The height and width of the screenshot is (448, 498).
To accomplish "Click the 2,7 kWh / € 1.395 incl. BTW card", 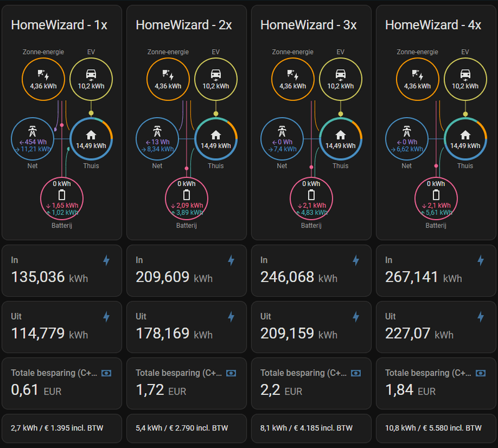I will pos(62,428).
